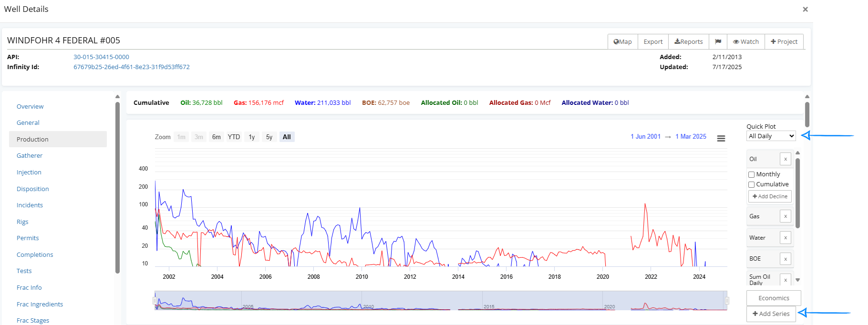The image size is (868, 325).
Task: Click Add Decline button
Action: 770,196
